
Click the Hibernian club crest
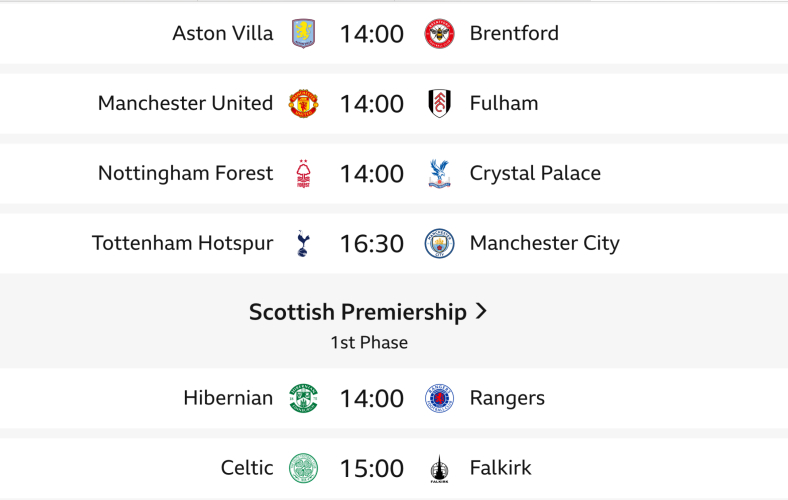coord(303,399)
